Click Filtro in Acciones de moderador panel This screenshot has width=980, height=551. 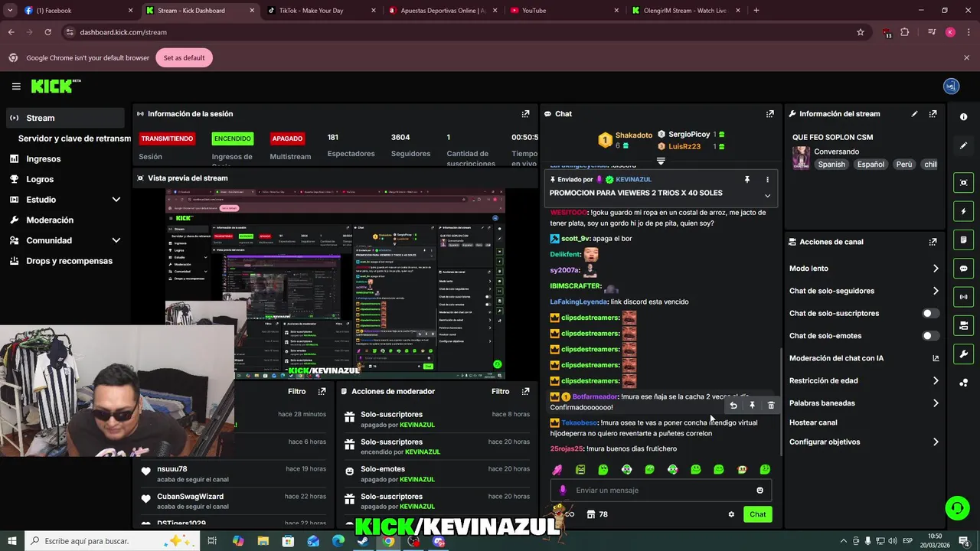500,391
